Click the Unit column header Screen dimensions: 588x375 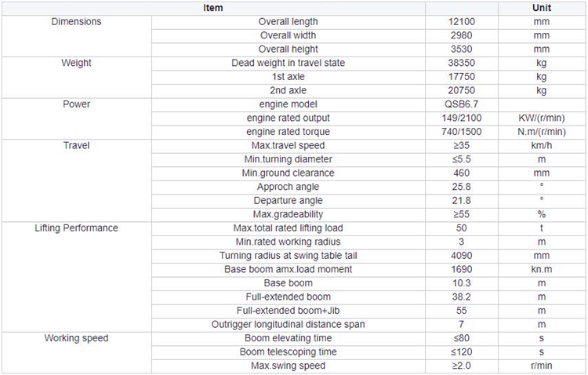542,8
